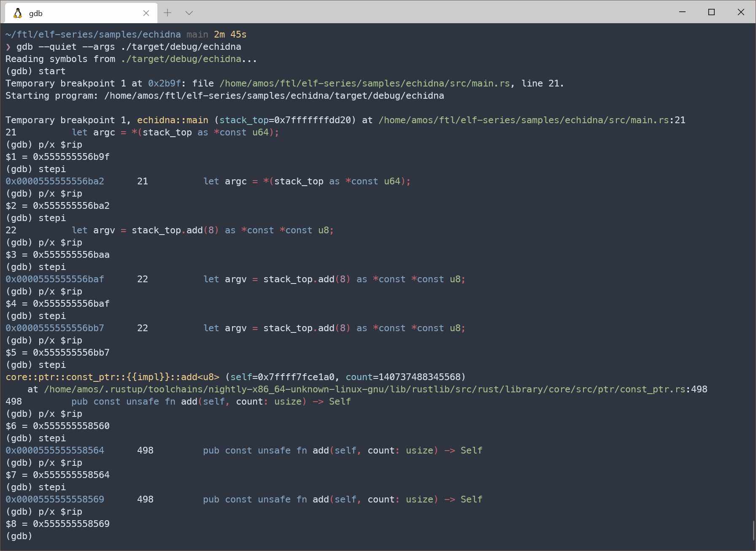Expand the new tab profile dropdown
The image size is (756, 551).
click(189, 13)
